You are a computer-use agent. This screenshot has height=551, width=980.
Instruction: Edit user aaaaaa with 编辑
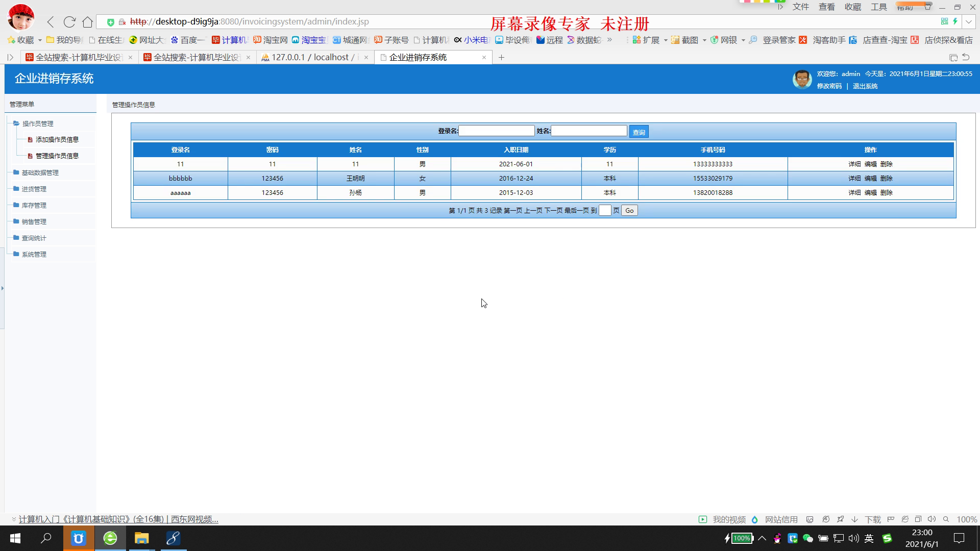pos(870,193)
